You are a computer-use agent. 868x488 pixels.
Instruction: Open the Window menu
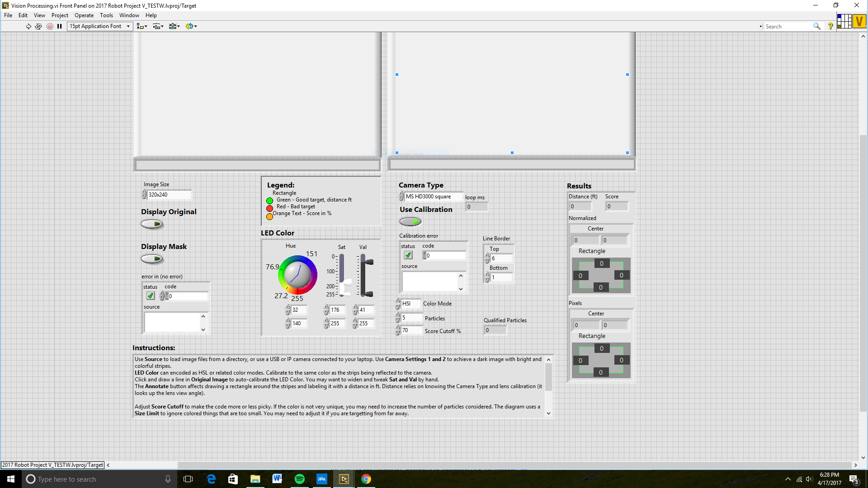click(129, 15)
